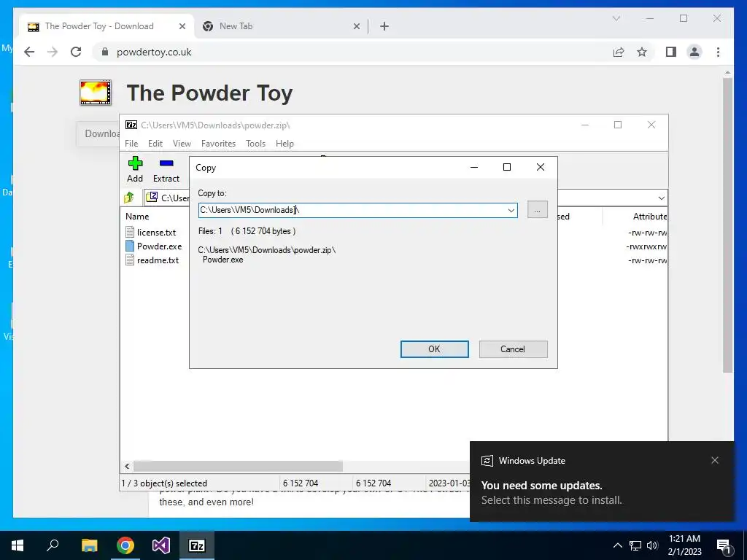Open Windows Start menu
747x560 pixels.
[x=18, y=545]
